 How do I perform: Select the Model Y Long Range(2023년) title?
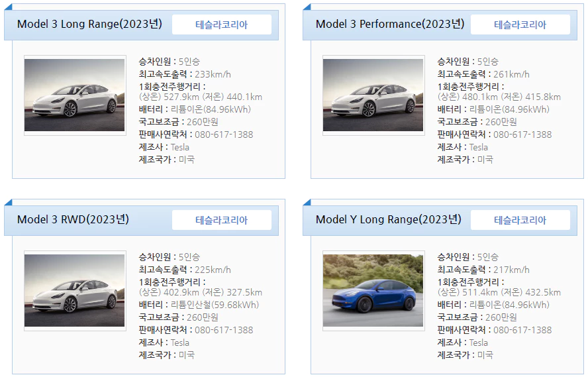point(389,219)
